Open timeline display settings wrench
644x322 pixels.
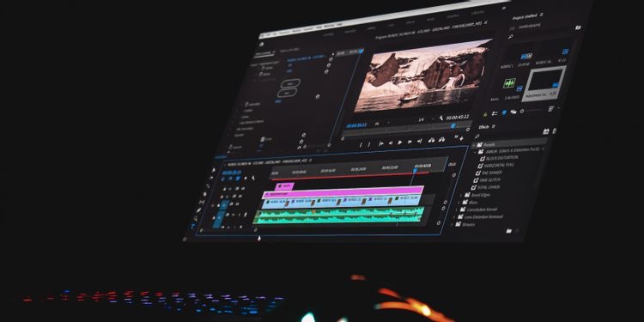click(x=253, y=178)
